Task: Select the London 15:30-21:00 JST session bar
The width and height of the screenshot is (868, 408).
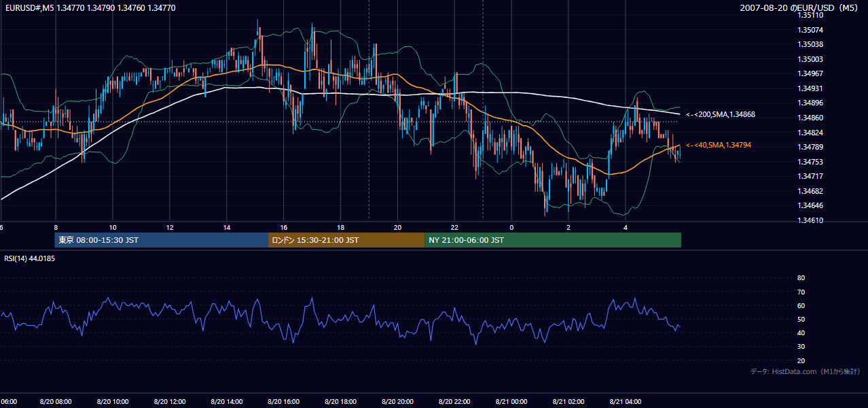Action: coord(346,240)
